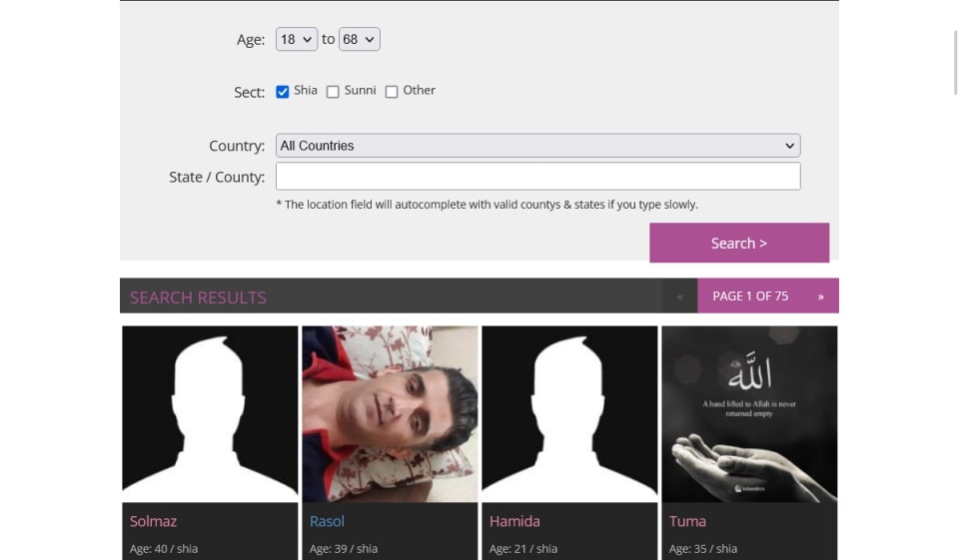The width and height of the screenshot is (959, 560).
Task: Open Hamida profile name link
Action: click(514, 521)
